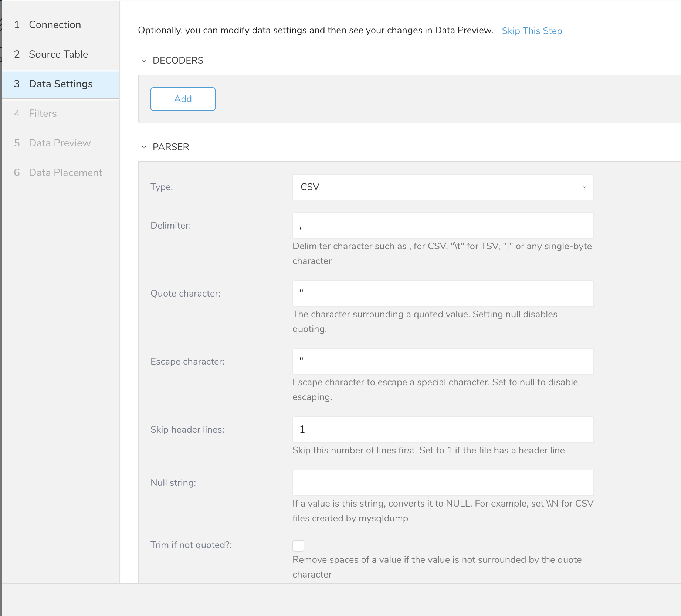Click the Skip This Step link

(531, 31)
